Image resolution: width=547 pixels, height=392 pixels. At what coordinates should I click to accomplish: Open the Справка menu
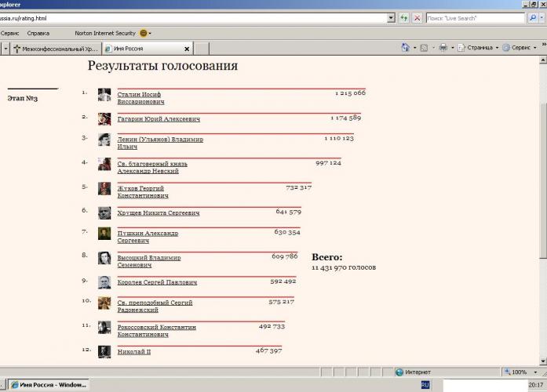point(38,34)
